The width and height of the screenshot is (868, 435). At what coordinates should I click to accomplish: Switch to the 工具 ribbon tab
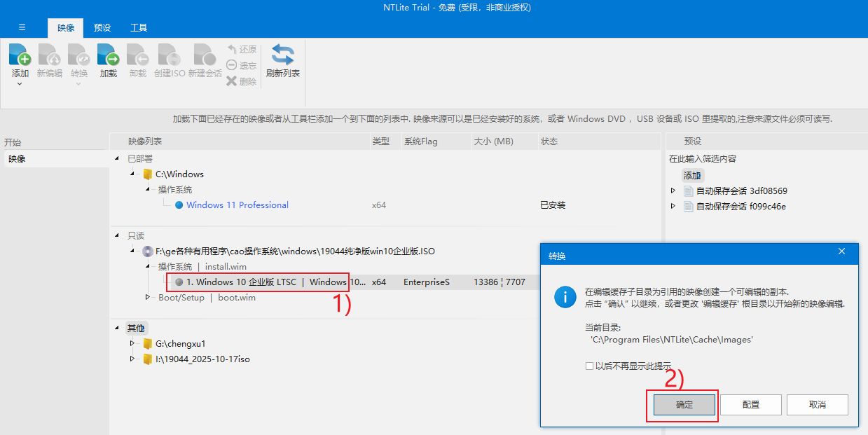139,28
